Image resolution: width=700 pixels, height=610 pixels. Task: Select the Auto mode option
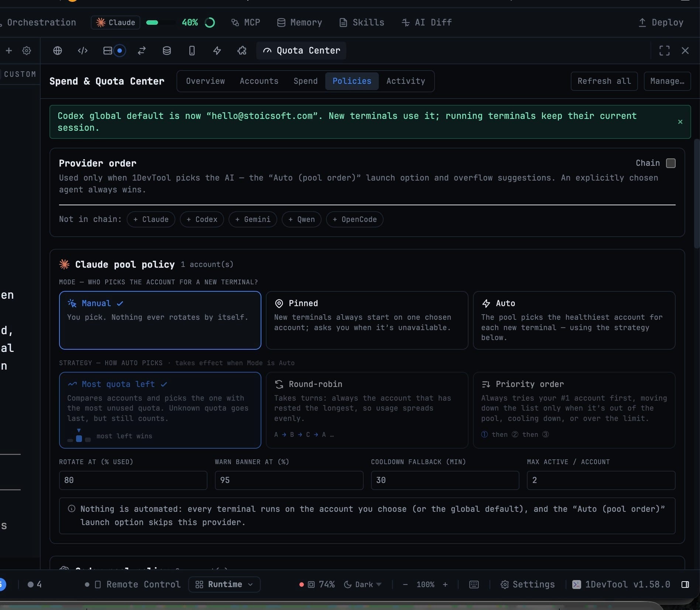[574, 320]
